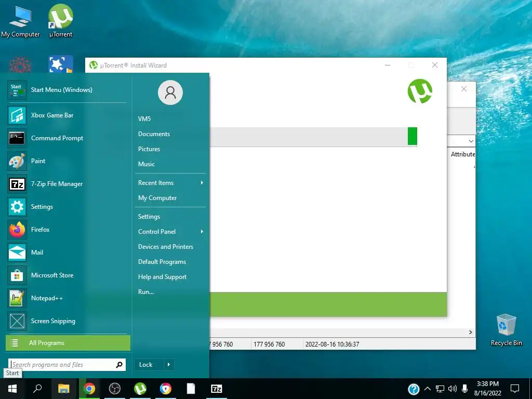Open µTorrent desktop shortcut
The height and width of the screenshot is (399, 532).
click(x=61, y=21)
